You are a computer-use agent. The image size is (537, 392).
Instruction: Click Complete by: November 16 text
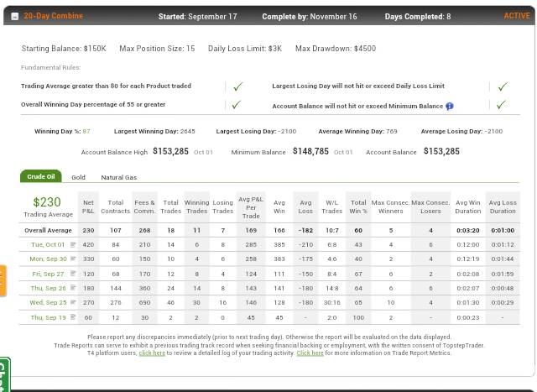pos(310,17)
